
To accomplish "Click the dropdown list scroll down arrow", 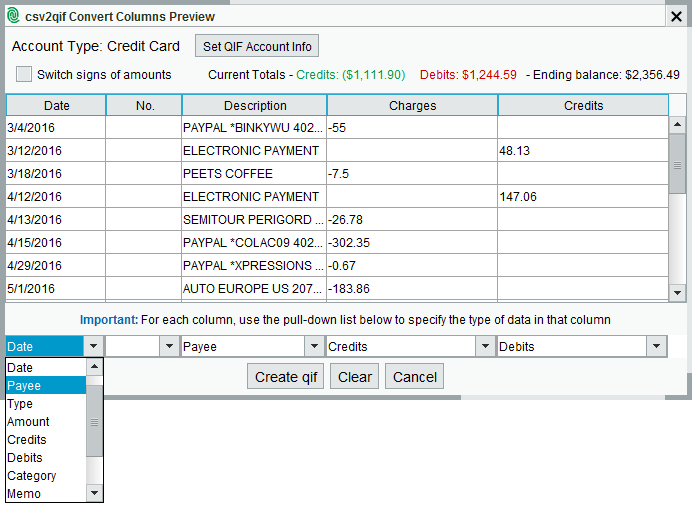I will [x=94, y=493].
